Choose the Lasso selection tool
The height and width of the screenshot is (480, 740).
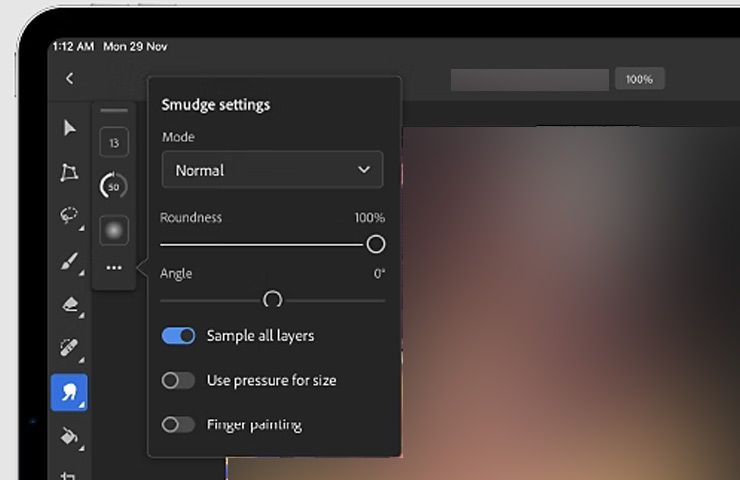[69, 216]
